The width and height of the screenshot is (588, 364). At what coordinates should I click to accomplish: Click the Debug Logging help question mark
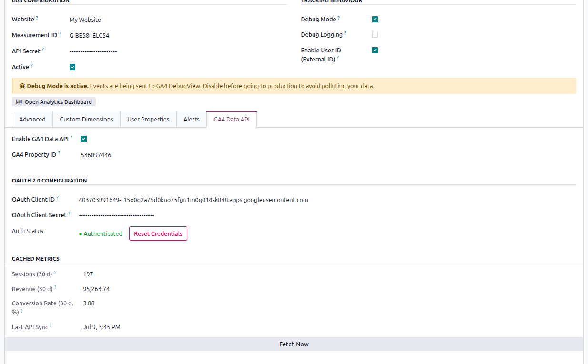(x=345, y=33)
